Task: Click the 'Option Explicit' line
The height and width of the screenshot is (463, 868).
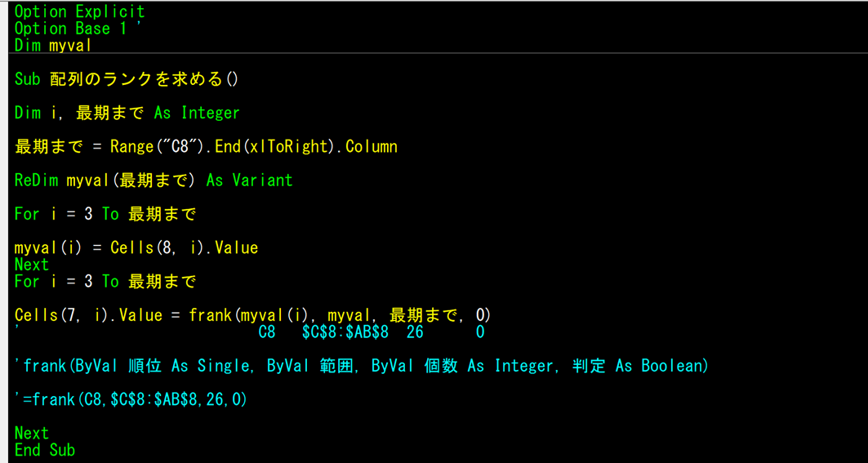Action: coord(79,11)
